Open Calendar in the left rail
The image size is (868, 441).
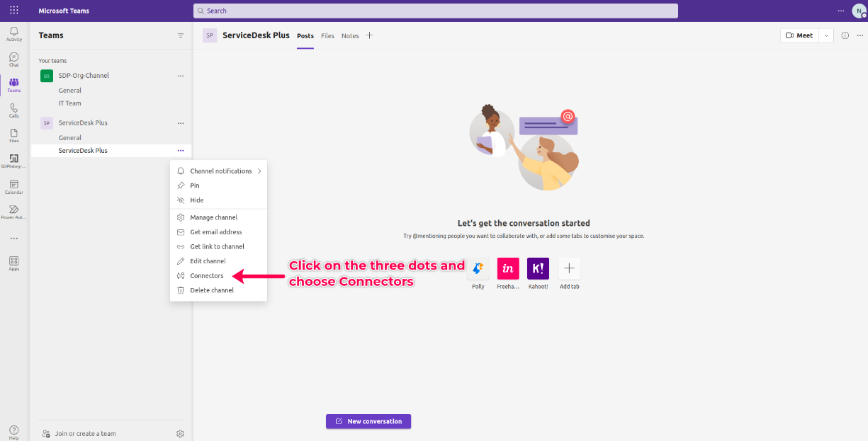(14, 187)
